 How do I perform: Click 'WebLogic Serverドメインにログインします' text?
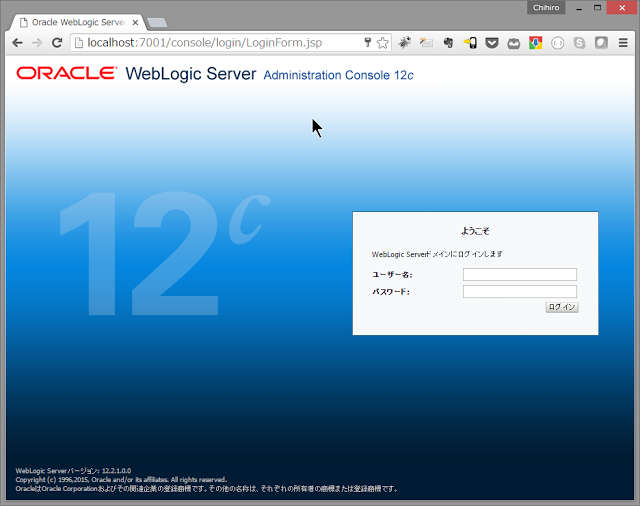click(x=437, y=254)
